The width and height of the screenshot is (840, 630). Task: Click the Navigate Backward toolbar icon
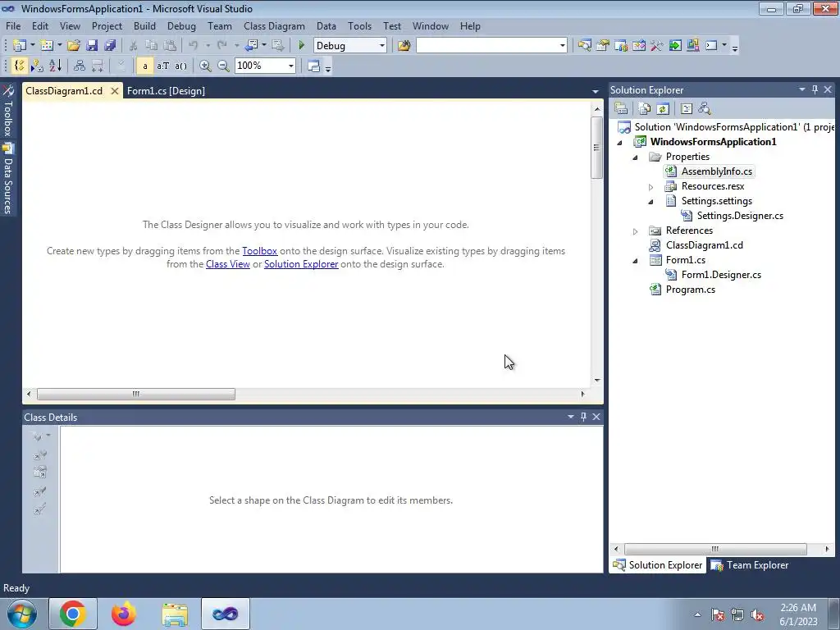point(251,46)
